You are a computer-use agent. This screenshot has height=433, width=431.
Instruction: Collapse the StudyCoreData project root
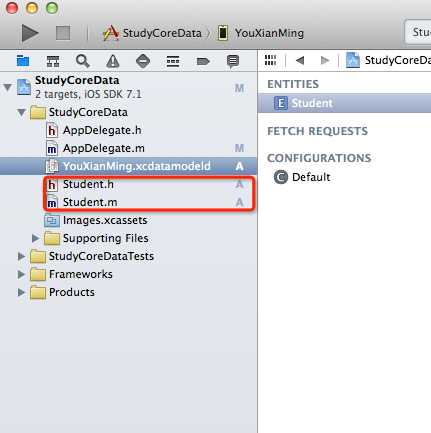tap(7, 88)
